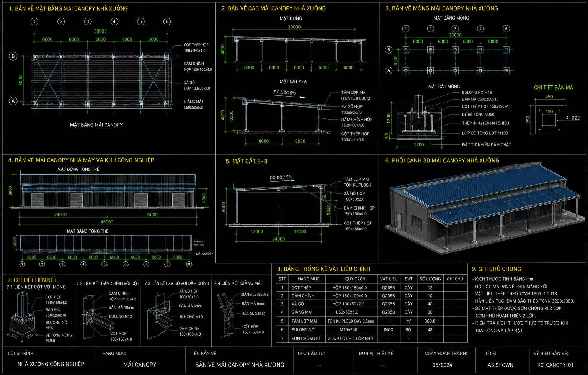Select the "MẶT BẰNG TỔNG THỂ" label

click(x=88, y=231)
